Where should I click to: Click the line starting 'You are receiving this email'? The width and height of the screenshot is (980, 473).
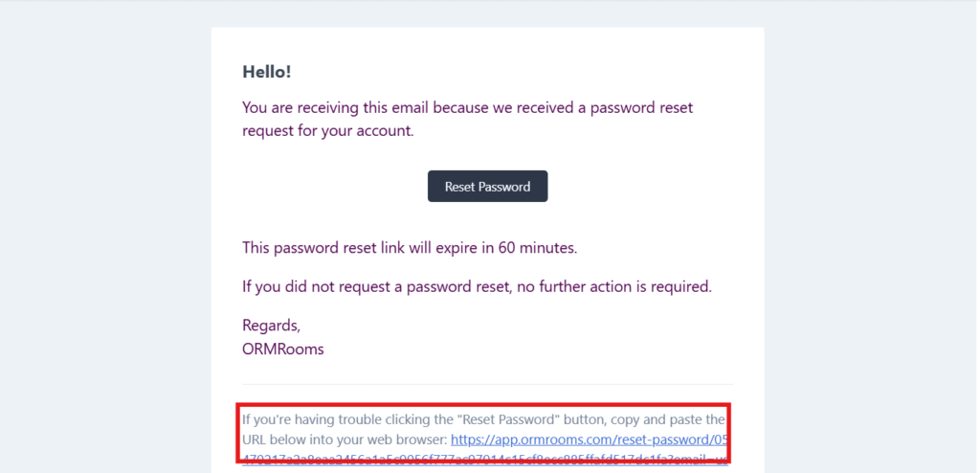(x=467, y=107)
